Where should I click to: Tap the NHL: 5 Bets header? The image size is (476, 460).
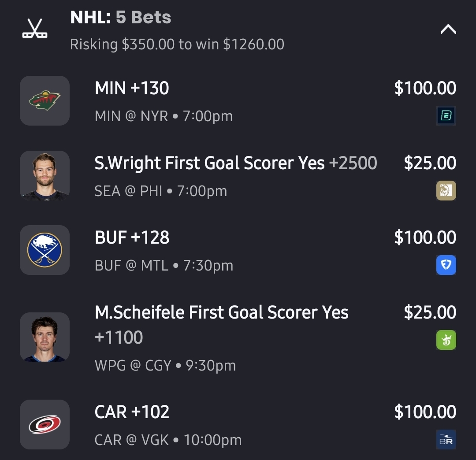[120, 18]
